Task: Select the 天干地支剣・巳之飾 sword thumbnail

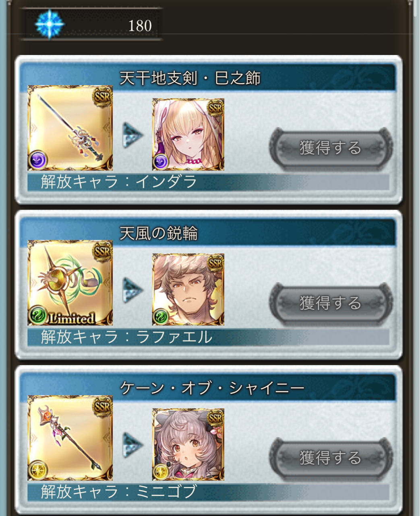Action: point(70,128)
